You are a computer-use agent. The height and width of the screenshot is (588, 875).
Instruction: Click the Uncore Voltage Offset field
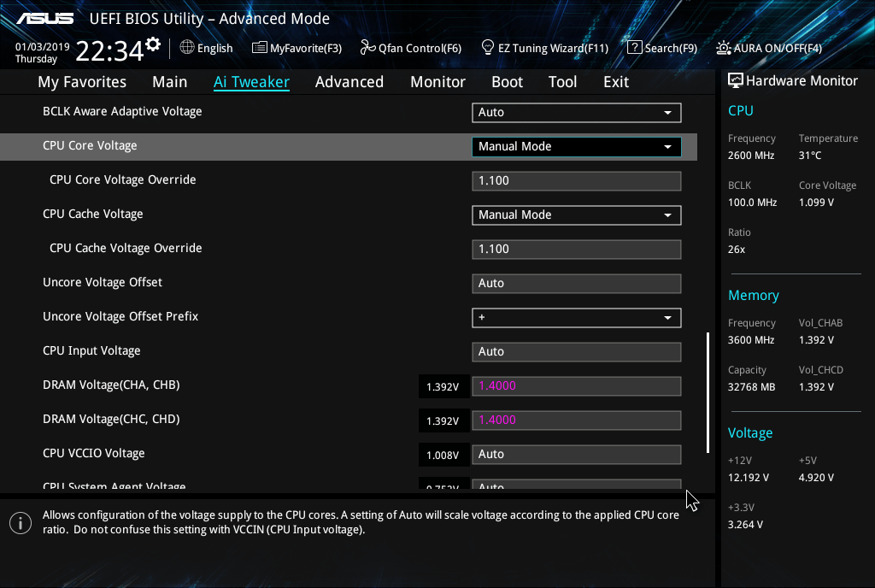tap(577, 284)
